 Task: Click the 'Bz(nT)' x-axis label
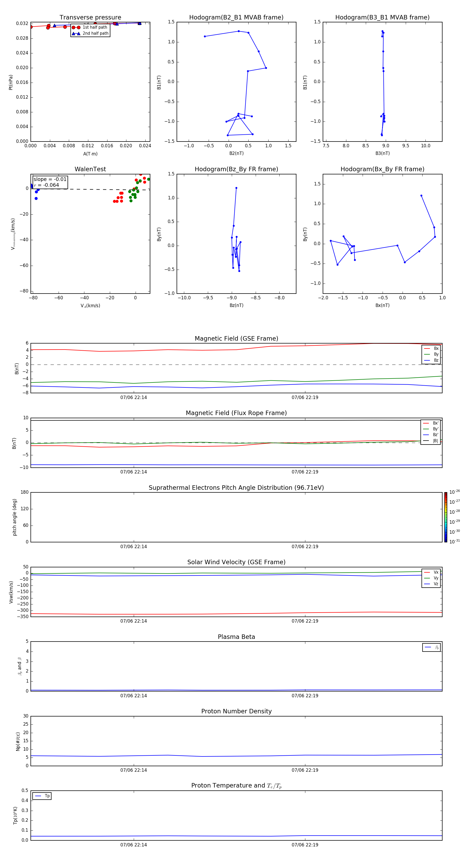pos(236,305)
